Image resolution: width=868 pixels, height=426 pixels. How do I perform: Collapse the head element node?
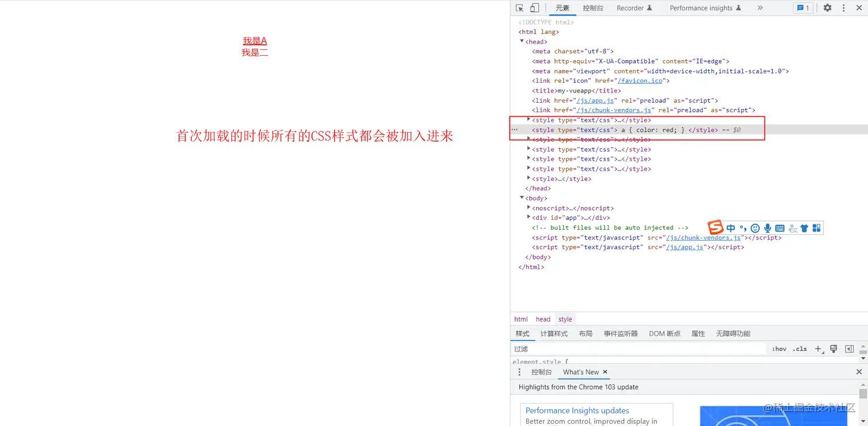pyautogui.click(x=522, y=41)
